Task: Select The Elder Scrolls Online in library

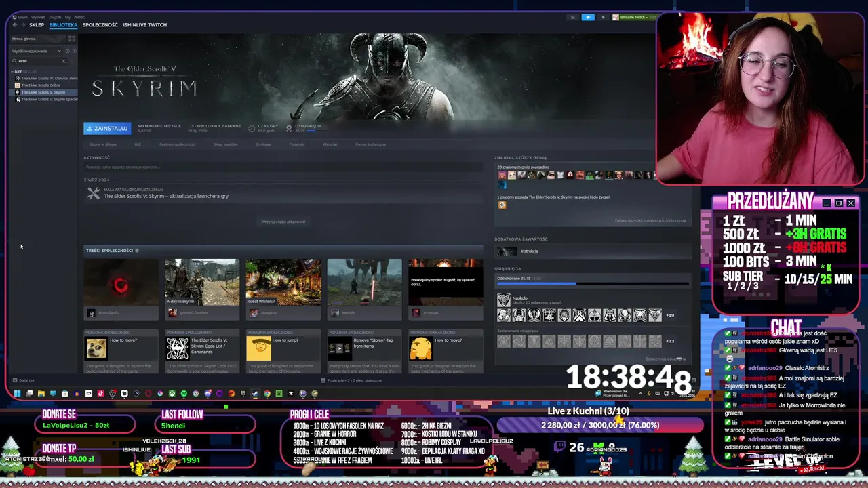Action: [x=41, y=85]
